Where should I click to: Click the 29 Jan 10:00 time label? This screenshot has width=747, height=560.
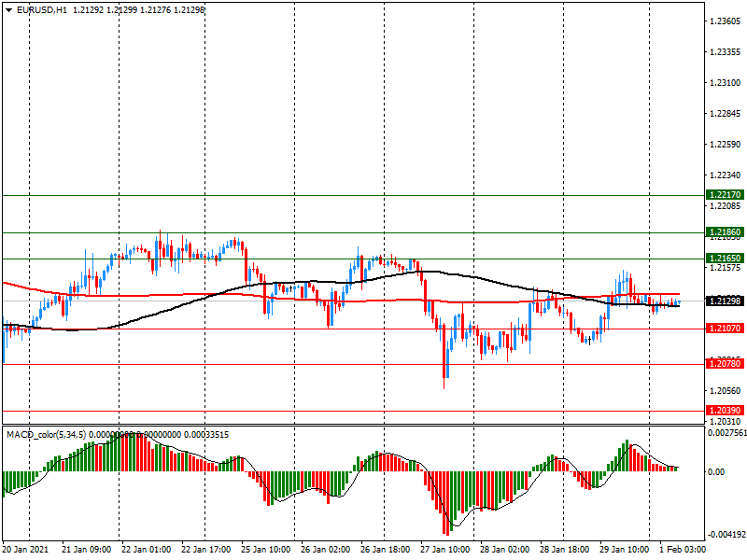(624, 550)
